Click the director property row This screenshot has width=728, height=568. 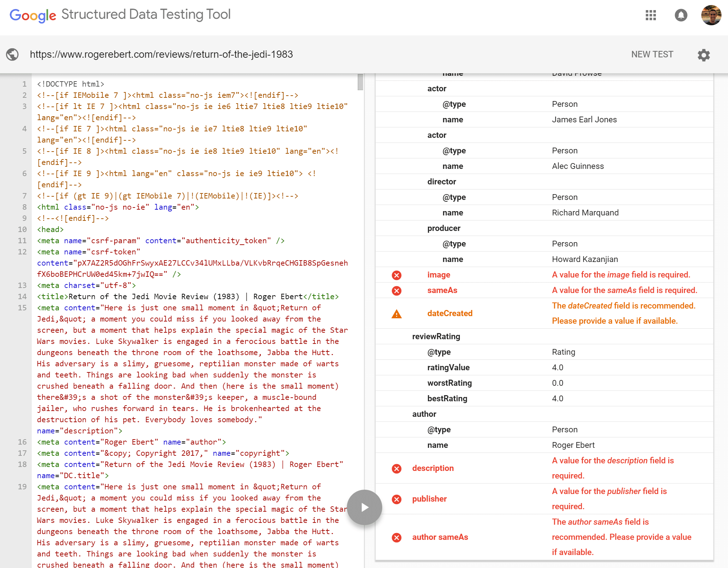[544, 182]
